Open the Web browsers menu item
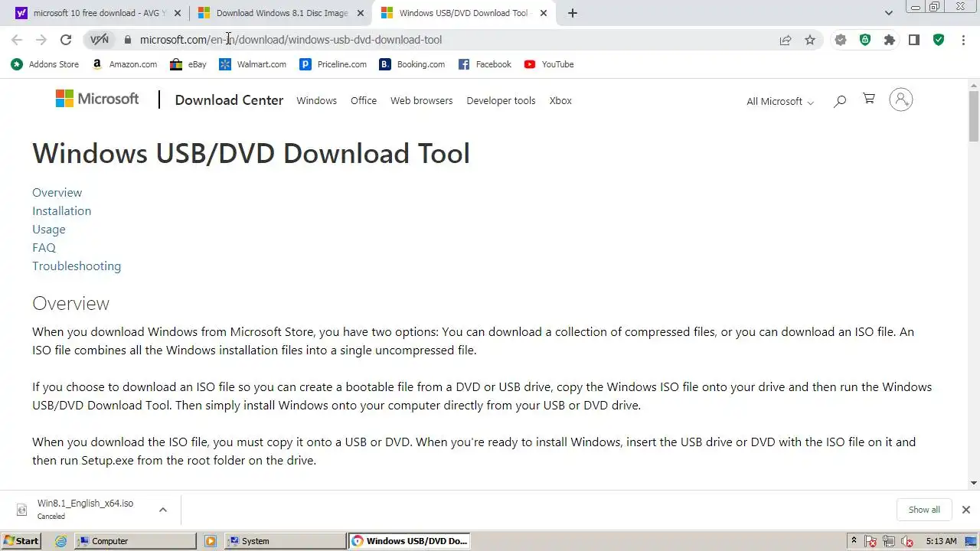The width and height of the screenshot is (980, 551). pos(421,100)
